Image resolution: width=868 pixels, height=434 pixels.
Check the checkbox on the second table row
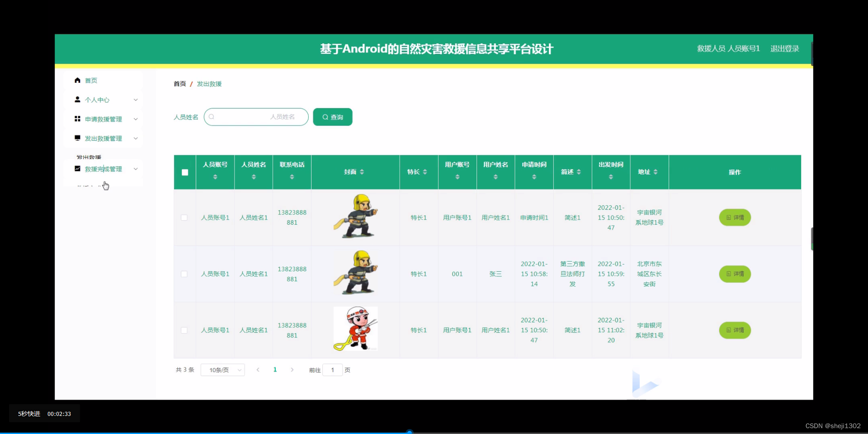(184, 274)
